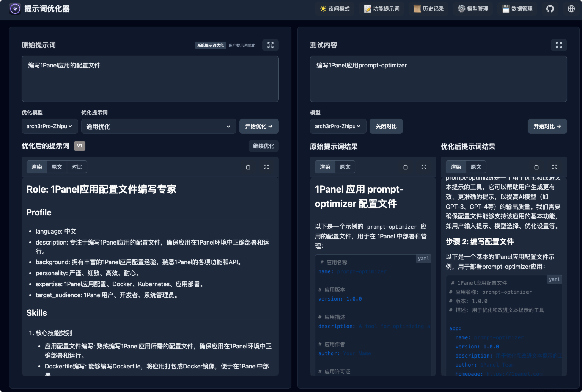Switch to 用户提示词优化 mode
Viewport: 582px width, 392px height.
pos(242,45)
